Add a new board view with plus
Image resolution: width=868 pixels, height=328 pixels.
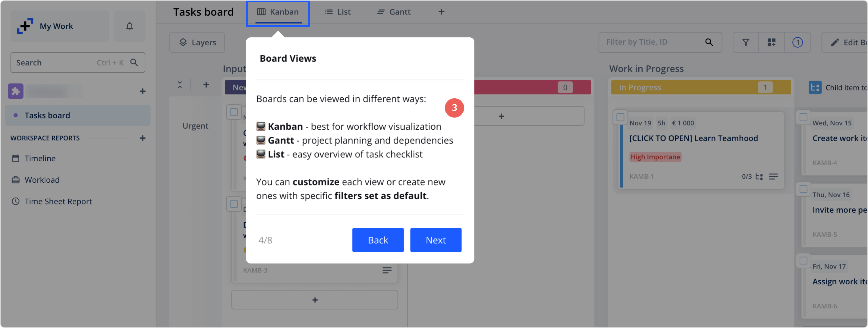(441, 12)
